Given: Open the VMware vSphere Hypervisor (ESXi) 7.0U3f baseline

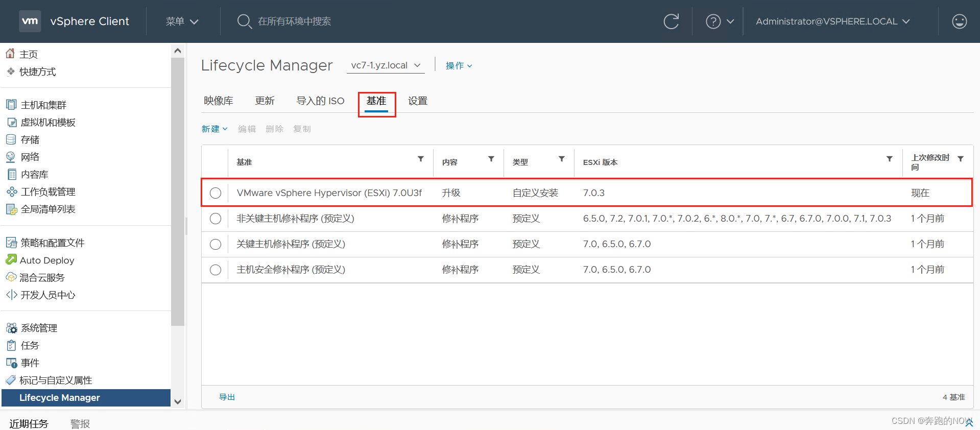Looking at the screenshot, I should (329, 193).
